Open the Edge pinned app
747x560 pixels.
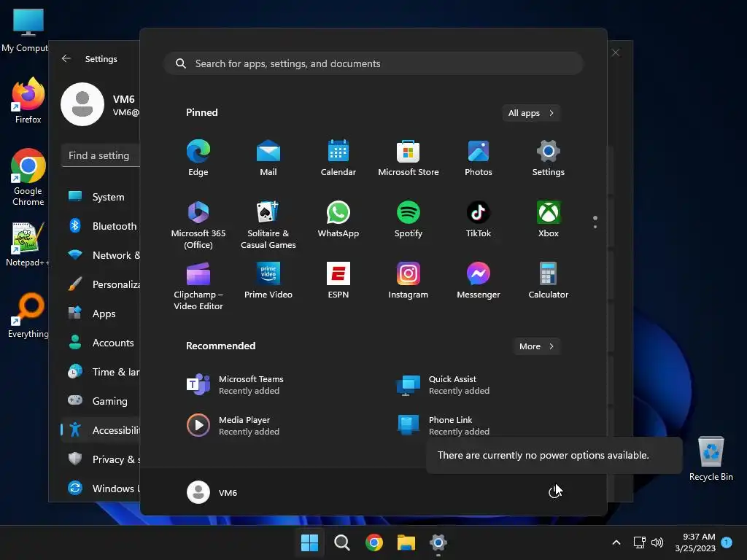click(198, 158)
